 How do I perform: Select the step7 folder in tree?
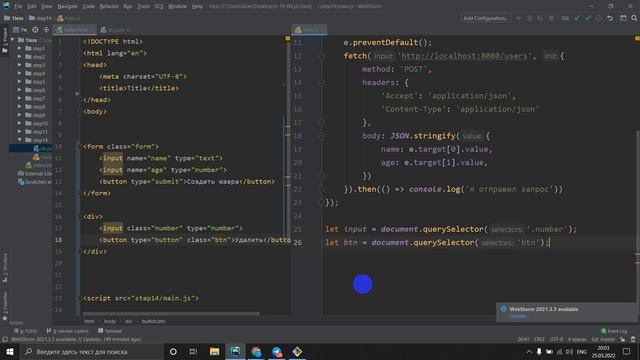(x=35, y=98)
